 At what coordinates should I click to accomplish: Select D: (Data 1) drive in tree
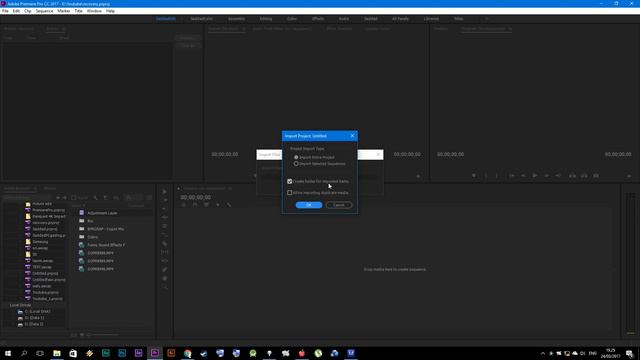tap(34, 318)
